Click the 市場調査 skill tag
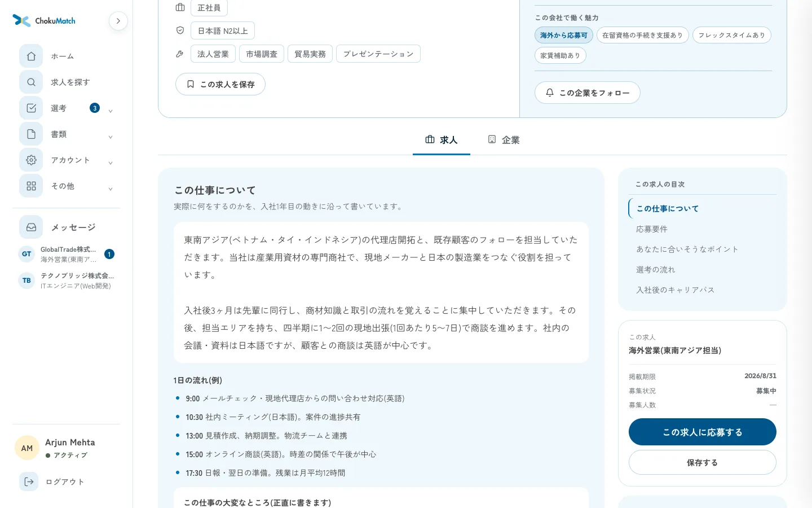 tap(262, 54)
